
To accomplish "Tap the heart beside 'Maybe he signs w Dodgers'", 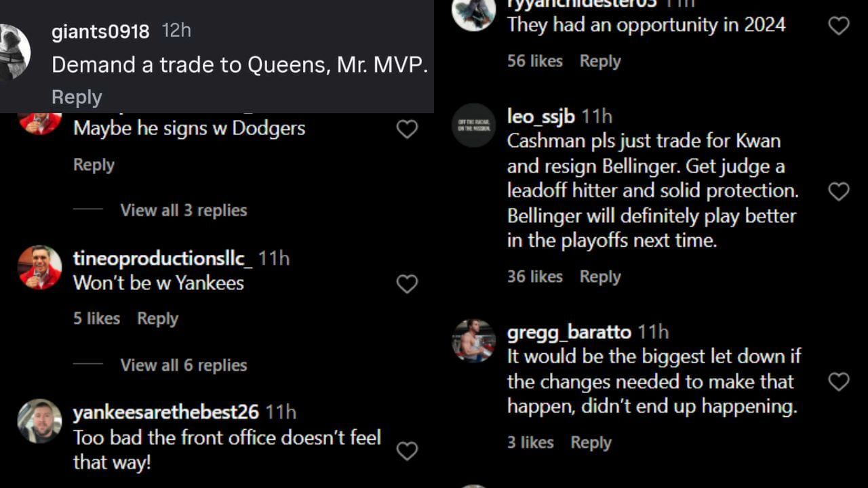I will coord(408,129).
